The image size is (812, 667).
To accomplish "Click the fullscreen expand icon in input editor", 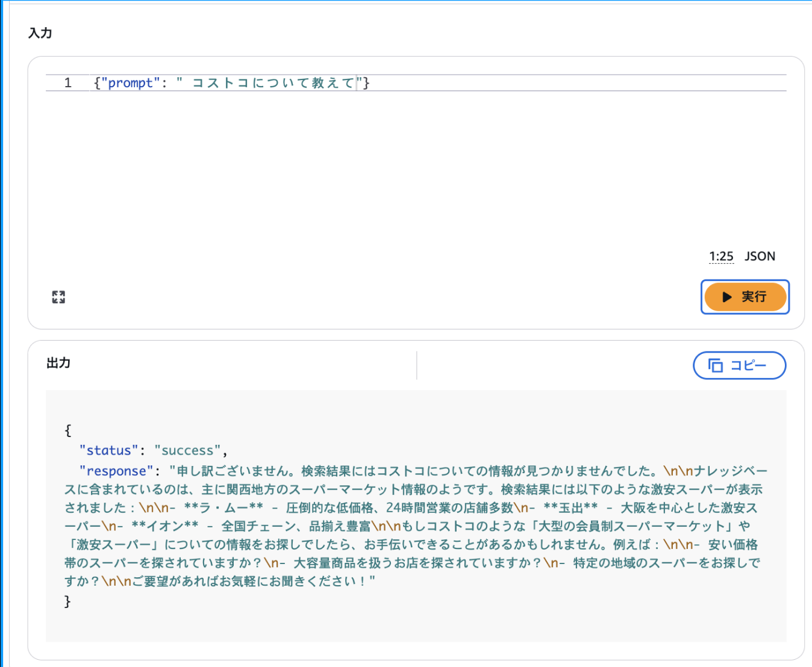I will coord(58,297).
